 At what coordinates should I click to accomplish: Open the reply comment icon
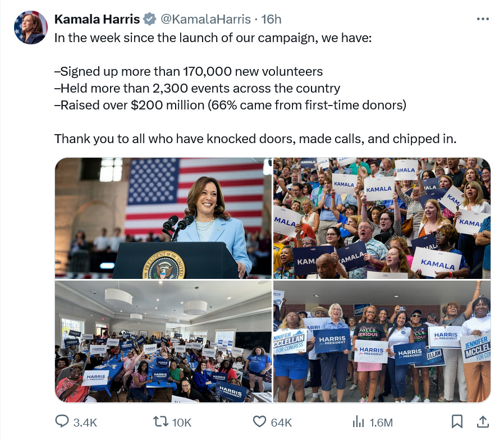[x=62, y=421]
